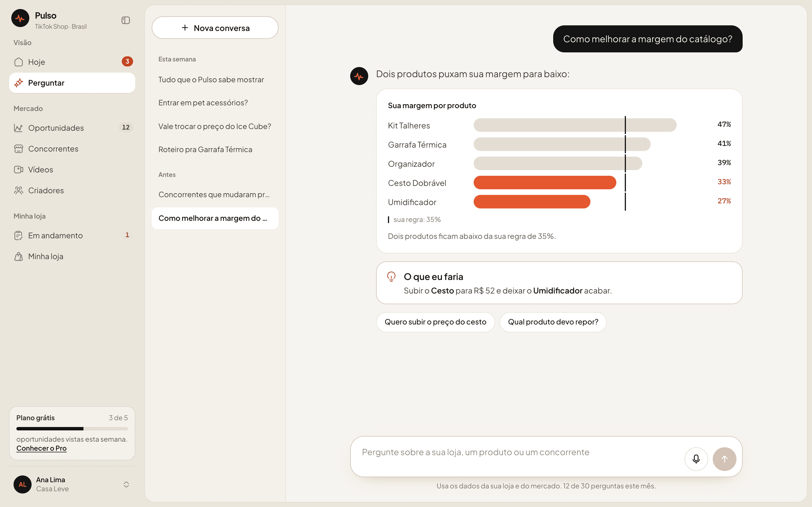Open conversation Entrar em pet acessórios?
This screenshot has height=507, width=812.
click(x=215, y=103)
